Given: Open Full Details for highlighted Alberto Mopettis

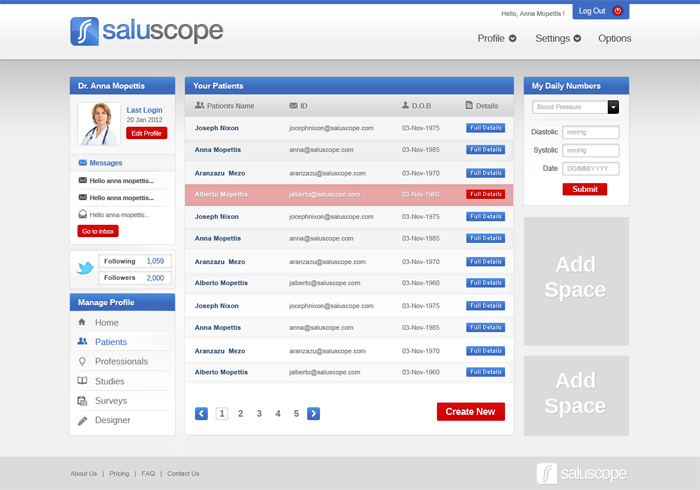Looking at the screenshot, I should tap(486, 194).
